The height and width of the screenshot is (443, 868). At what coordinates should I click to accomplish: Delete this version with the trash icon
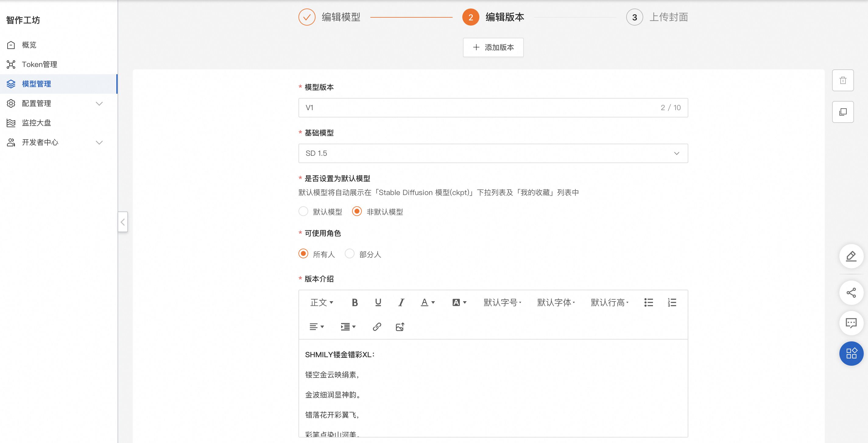pos(843,80)
